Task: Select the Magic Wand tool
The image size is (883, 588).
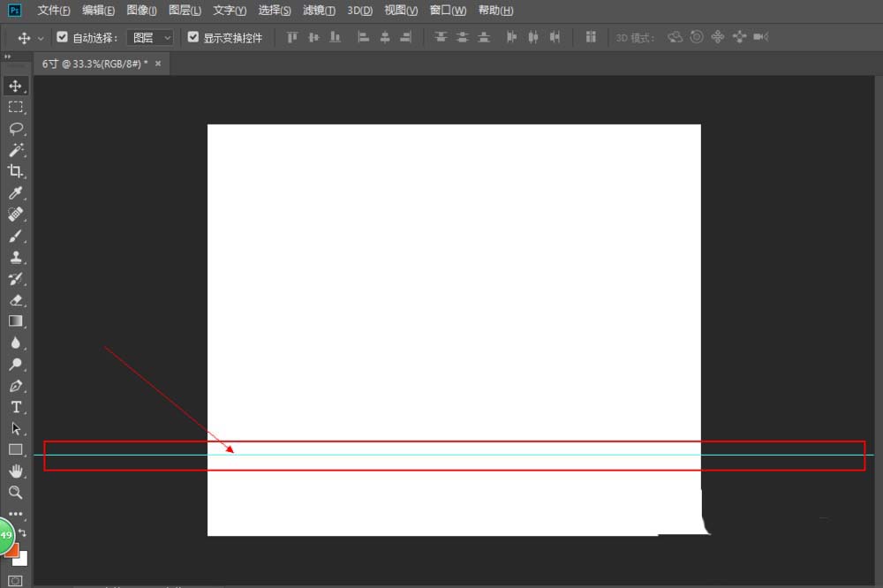Action: point(15,150)
